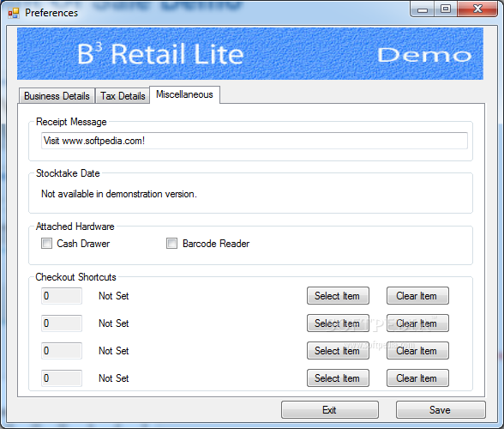Tick the Barcode Reader checkbox
The image size is (504, 429).
click(x=171, y=244)
